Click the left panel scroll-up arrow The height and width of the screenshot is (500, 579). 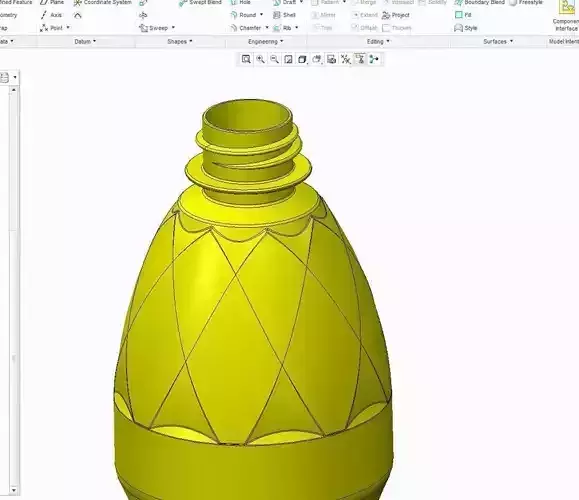14,90
